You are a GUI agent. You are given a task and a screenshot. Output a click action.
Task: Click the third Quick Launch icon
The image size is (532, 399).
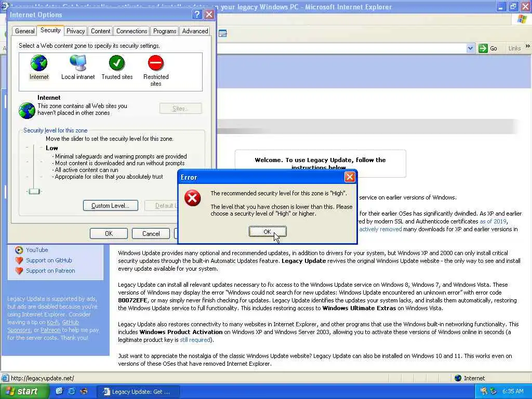pyautogui.click(x=84, y=391)
